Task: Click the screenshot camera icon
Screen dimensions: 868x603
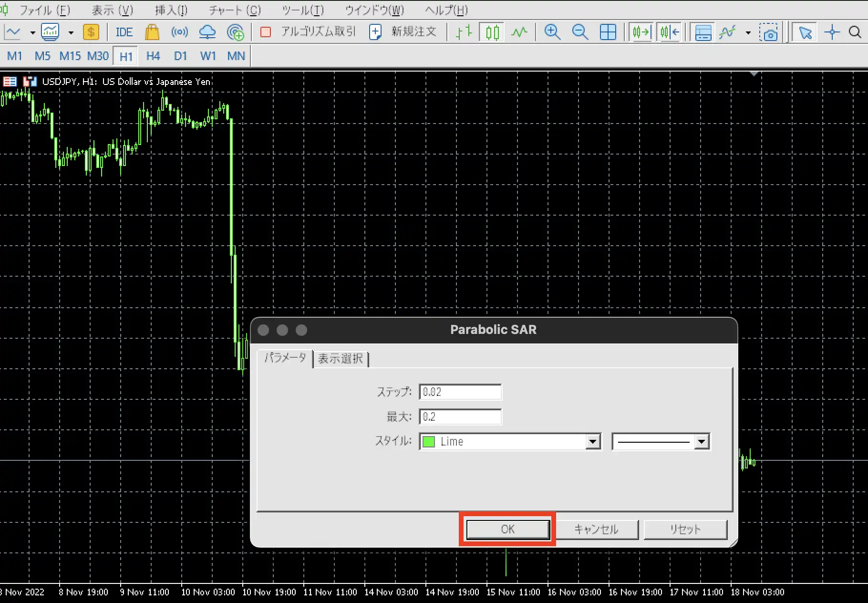Action: [x=768, y=32]
